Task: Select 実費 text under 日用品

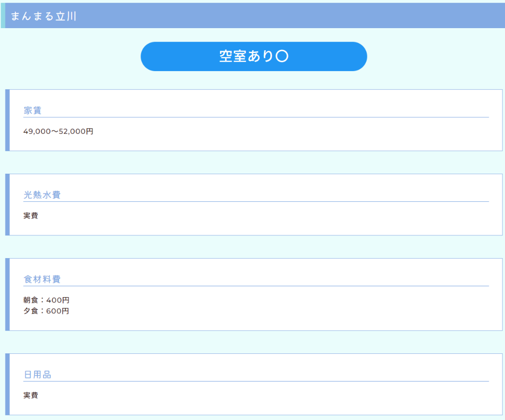Action: point(31,395)
